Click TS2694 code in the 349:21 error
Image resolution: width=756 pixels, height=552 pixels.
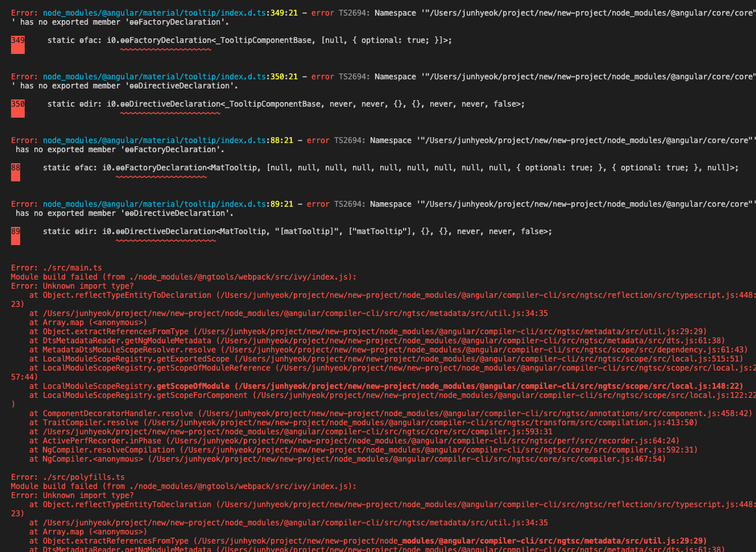tap(354, 13)
